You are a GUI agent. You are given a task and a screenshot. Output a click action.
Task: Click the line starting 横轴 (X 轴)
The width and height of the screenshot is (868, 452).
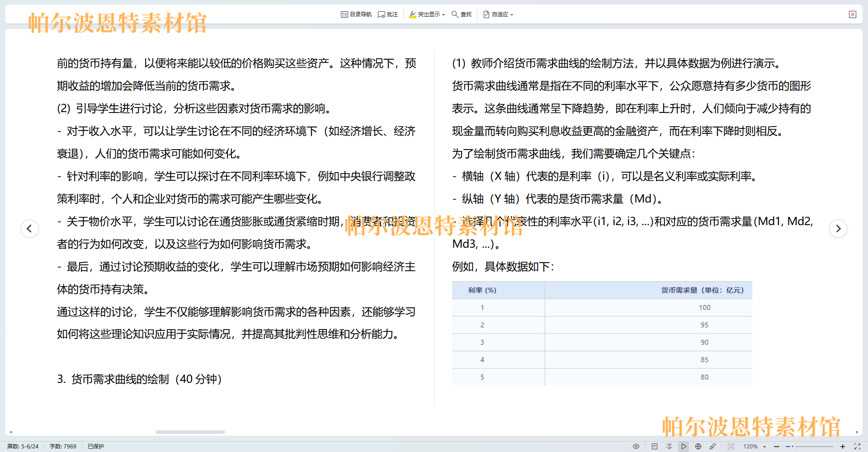[x=605, y=176]
